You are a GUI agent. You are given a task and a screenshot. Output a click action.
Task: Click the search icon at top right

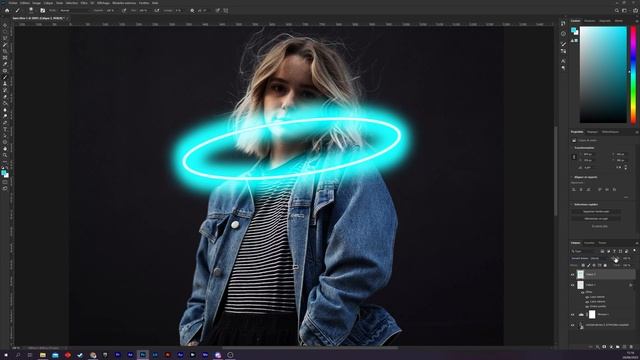tap(617, 11)
